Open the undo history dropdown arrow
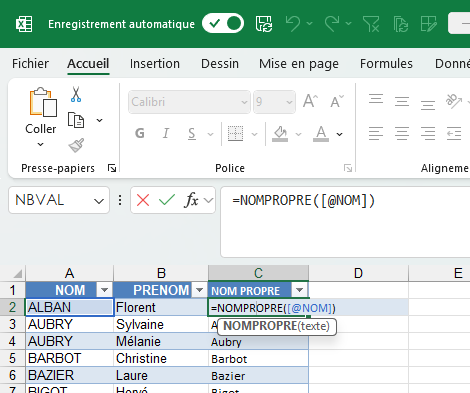470x393 pixels. pos(310,23)
